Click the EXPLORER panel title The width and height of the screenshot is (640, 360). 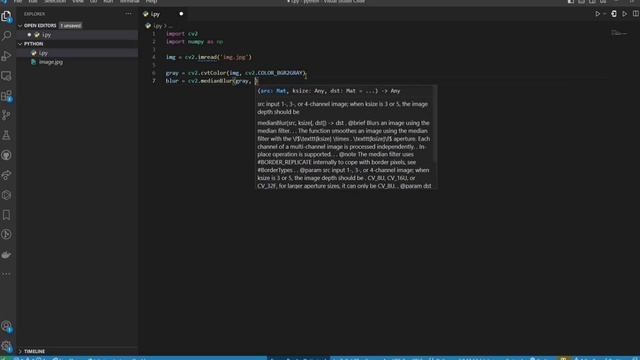pyautogui.click(x=34, y=14)
